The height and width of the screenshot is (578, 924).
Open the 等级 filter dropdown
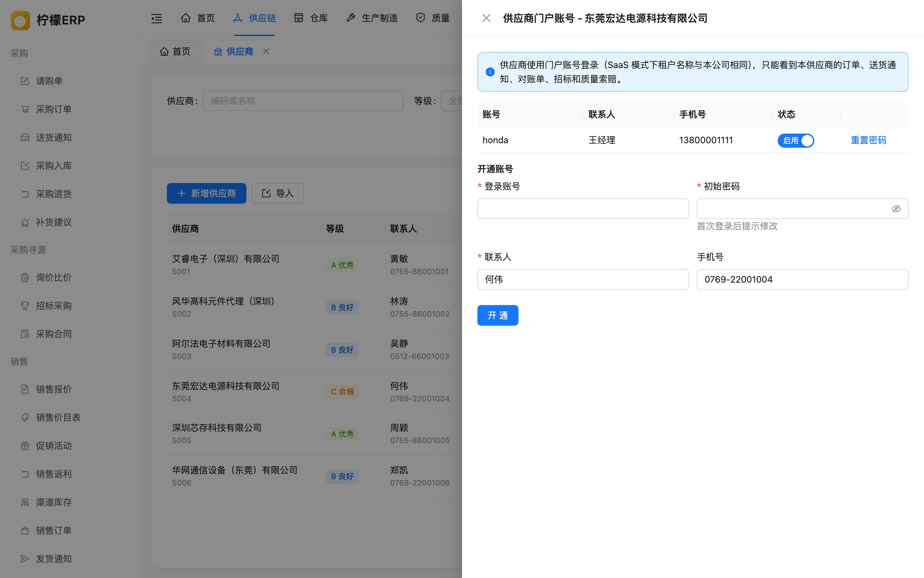coord(452,101)
